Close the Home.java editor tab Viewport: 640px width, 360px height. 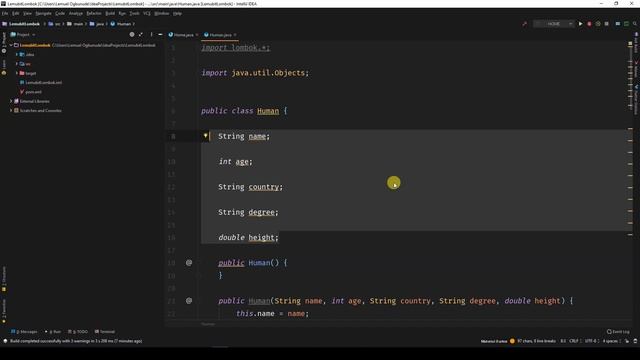tap(197, 35)
